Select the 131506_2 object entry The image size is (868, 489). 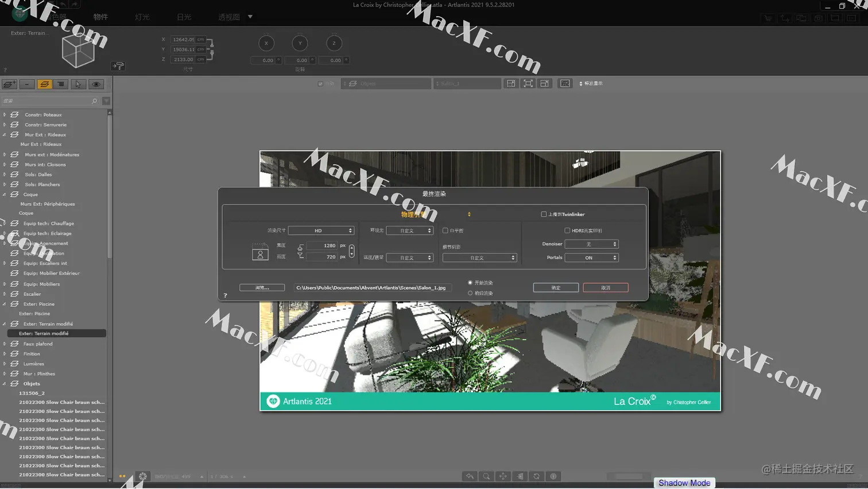click(x=32, y=393)
